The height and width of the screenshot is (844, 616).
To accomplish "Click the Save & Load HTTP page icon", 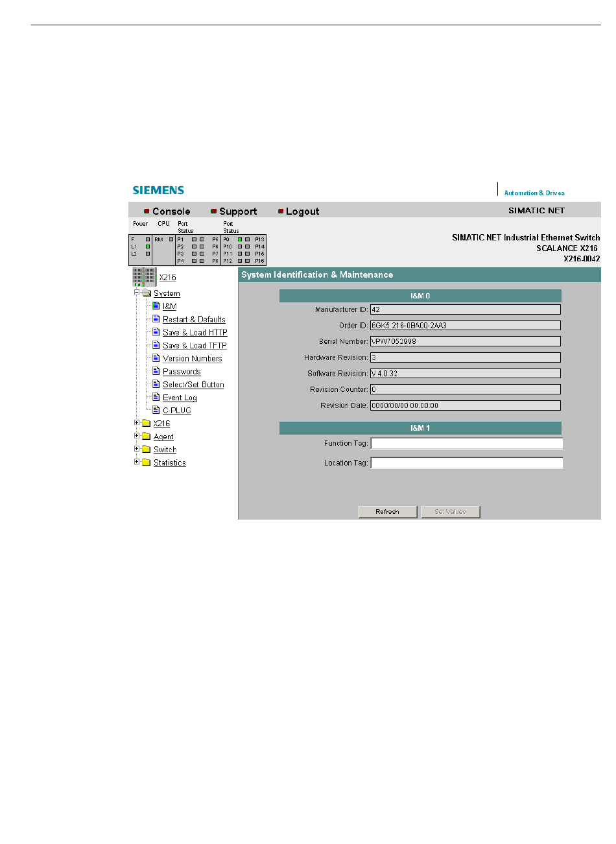I will point(156,332).
